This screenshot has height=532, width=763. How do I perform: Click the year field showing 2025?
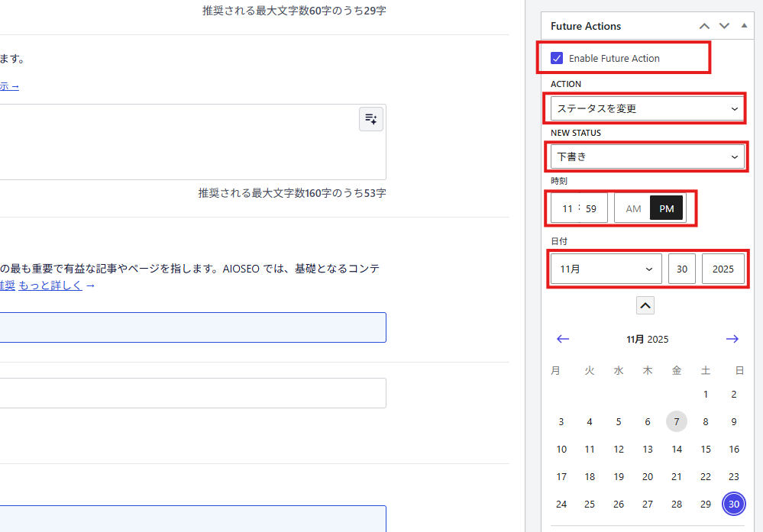[723, 269]
